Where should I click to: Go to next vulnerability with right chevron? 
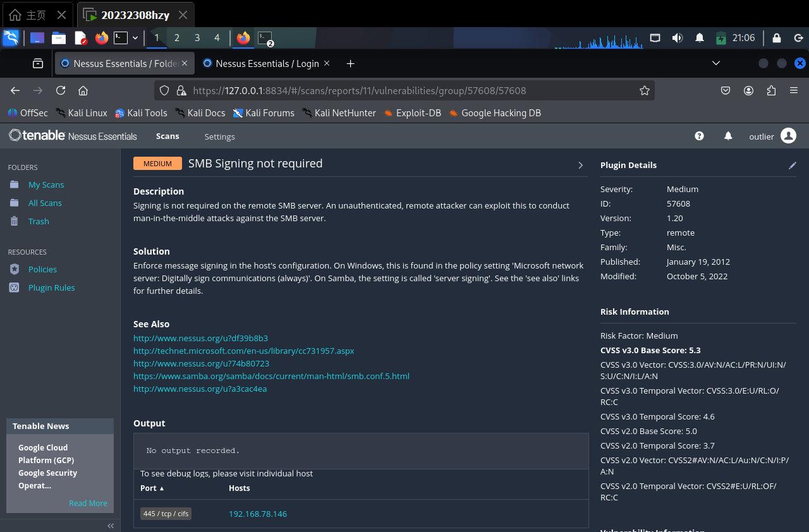pyautogui.click(x=581, y=165)
